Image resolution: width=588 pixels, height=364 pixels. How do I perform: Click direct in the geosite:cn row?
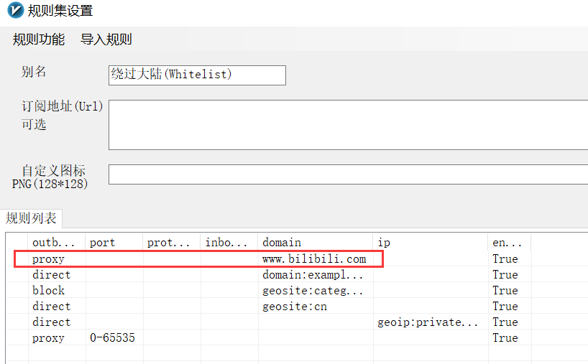click(x=51, y=307)
